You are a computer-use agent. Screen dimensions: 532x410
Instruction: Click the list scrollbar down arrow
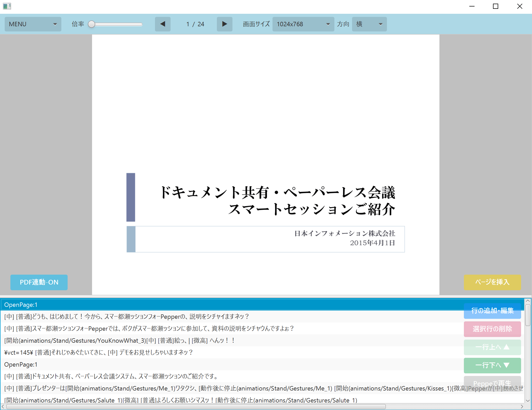coord(528,401)
